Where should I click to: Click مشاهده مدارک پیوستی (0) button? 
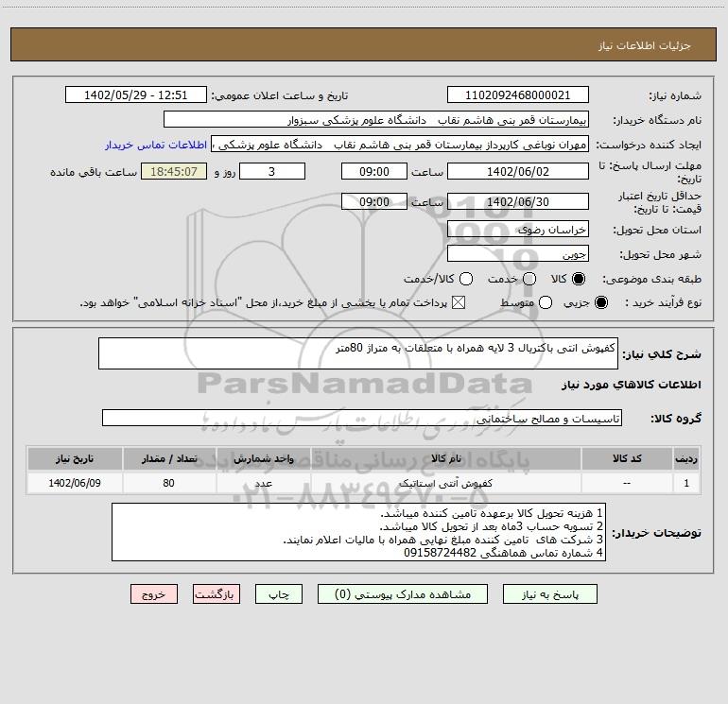pyautogui.click(x=403, y=594)
